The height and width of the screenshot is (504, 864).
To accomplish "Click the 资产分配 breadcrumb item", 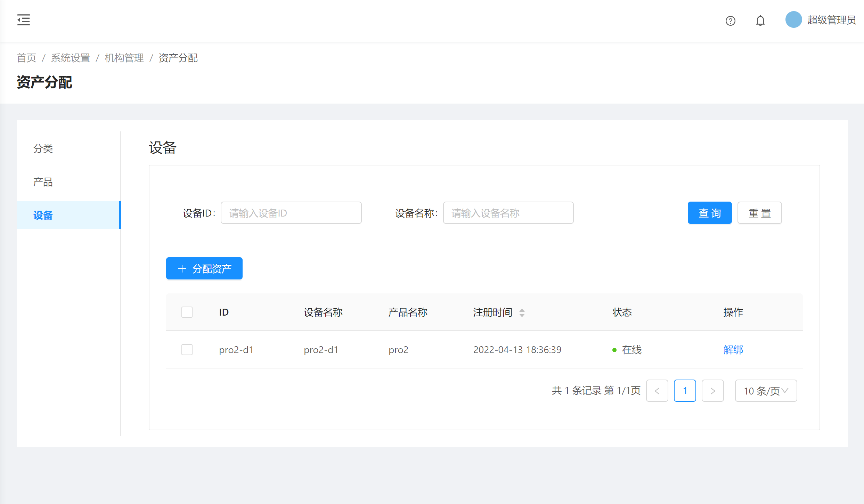I will 178,58.
